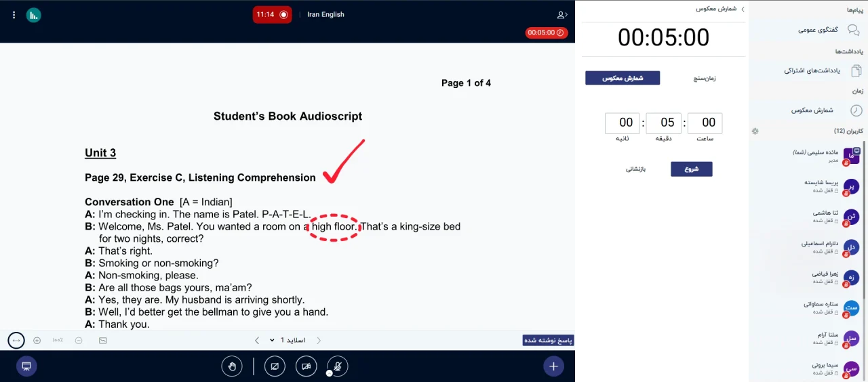Switch to the زمان‌سنج stopwatch tab

coord(704,78)
